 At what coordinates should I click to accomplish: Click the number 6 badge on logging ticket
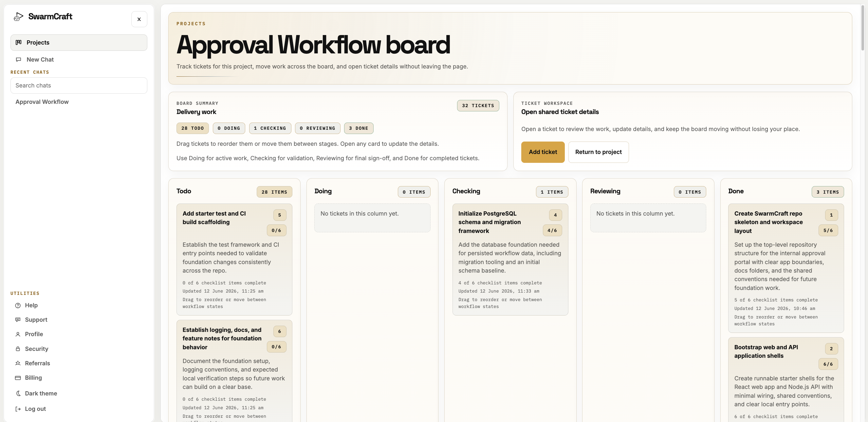click(x=280, y=331)
